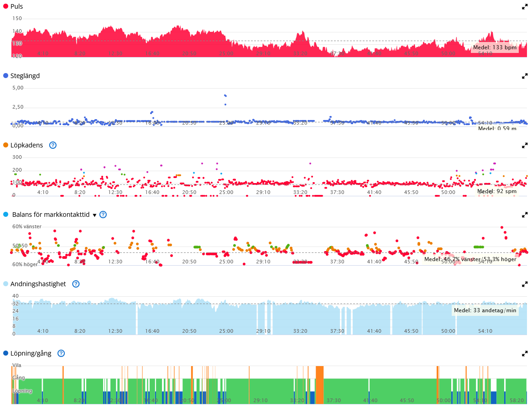The image size is (532, 409).
Task: Click the 58:20 time marker in Löpning/gång
Action: pyautogui.click(x=517, y=400)
